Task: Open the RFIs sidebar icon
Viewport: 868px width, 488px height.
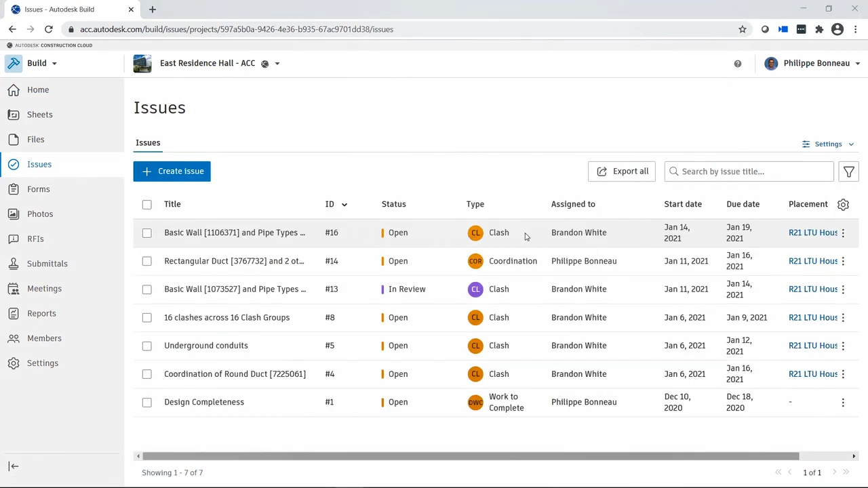Action: point(14,239)
